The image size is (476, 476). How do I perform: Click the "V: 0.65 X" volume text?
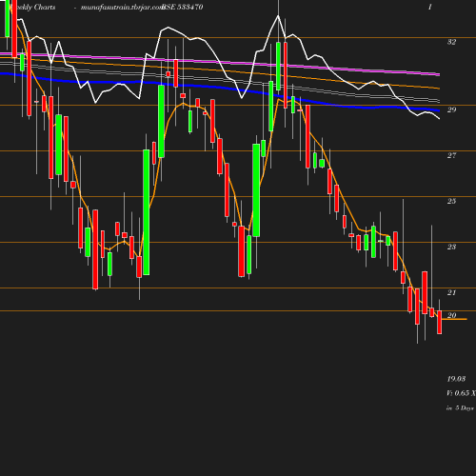point(461,393)
